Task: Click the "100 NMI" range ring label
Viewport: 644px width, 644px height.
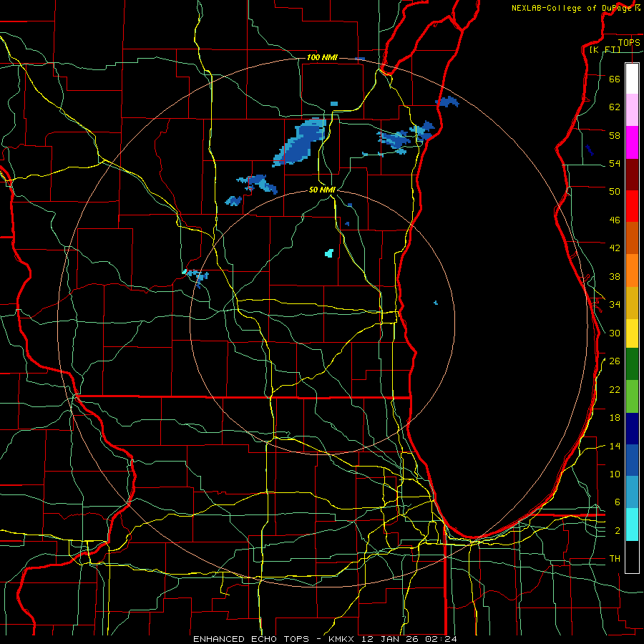Action: click(322, 57)
